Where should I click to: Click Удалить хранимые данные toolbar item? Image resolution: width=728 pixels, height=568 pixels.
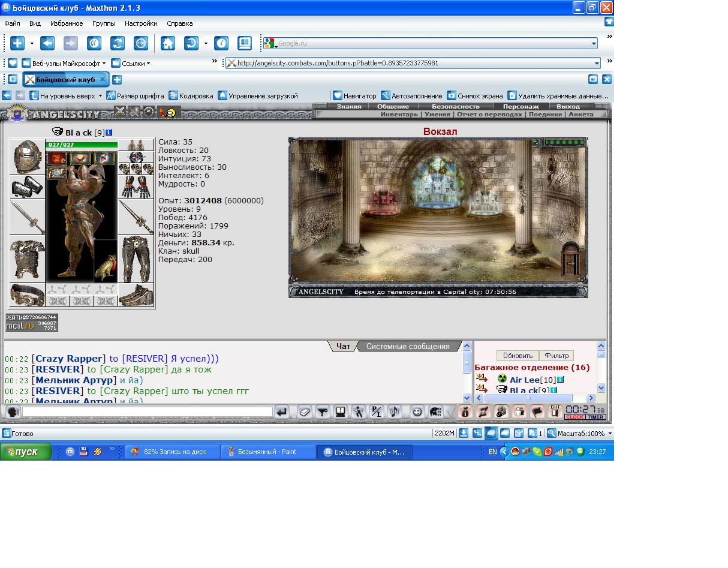(x=558, y=95)
